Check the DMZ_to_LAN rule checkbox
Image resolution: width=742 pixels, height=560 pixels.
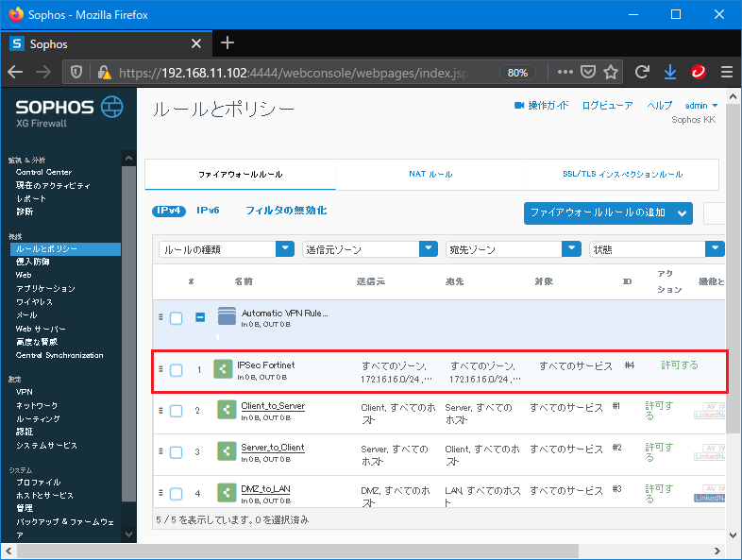tap(176, 494)
